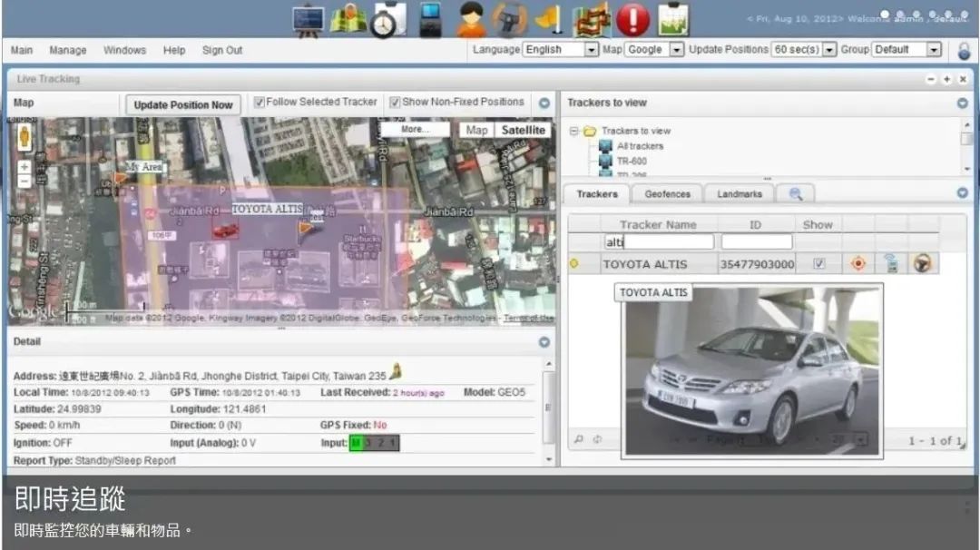This screenshot has width=980, height=550.
Task: Click the steering wheel icon in TOYOTA ALTIS row
Action: [923, 264]
